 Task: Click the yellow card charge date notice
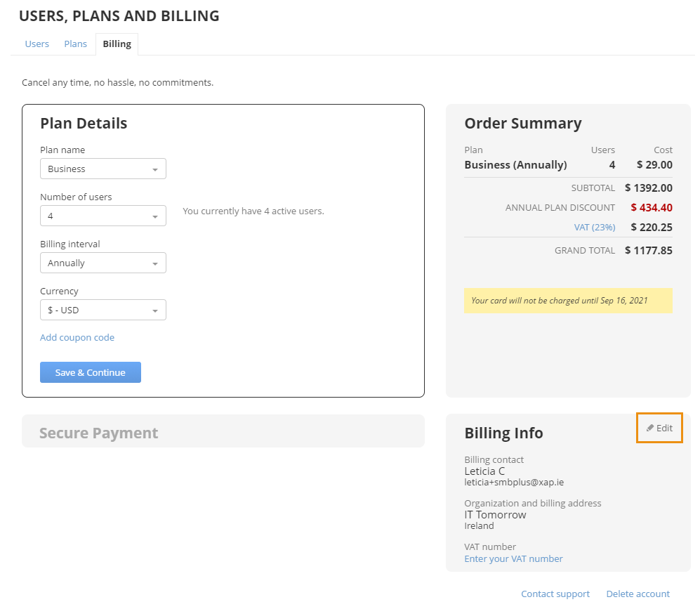pyautogui.click(x=568, y=300)
